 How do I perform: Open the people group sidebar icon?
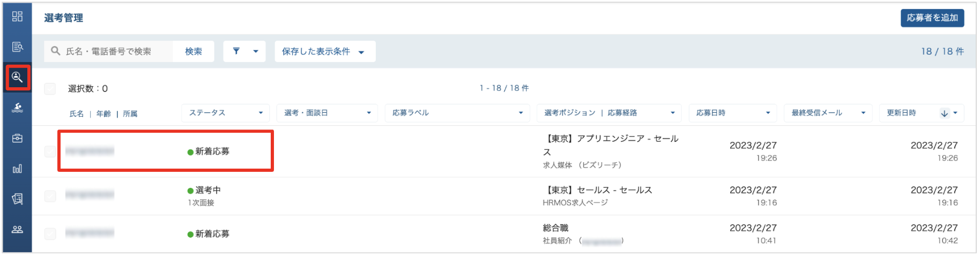17,229
